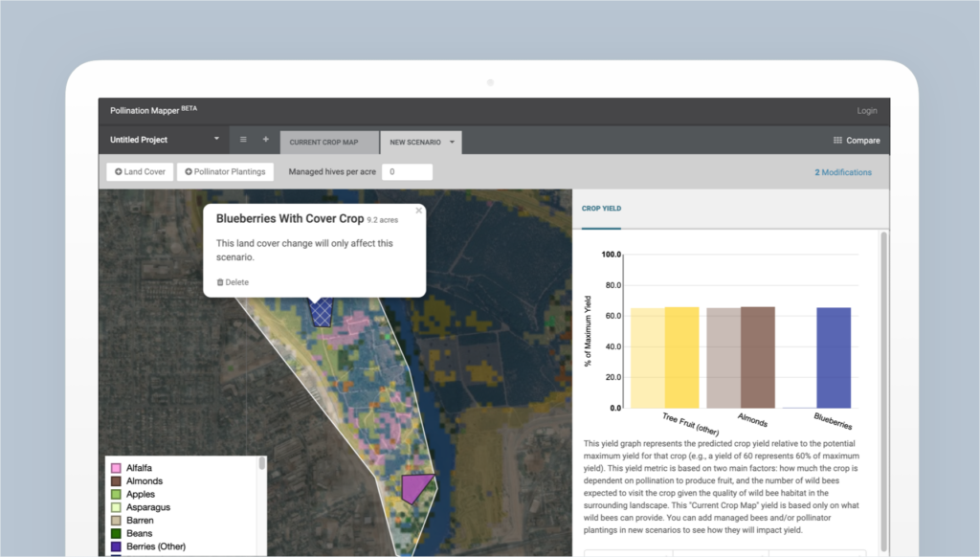Dismiss the Blueberries With Cover Crop popup
This screenshot has height=557, width=980.
(x=418, y=211)
